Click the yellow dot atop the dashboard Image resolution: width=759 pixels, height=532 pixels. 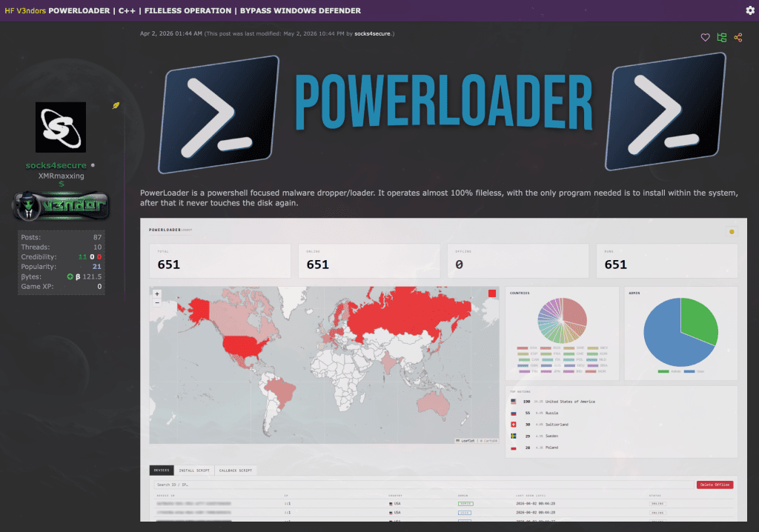(x=732, y=232)
